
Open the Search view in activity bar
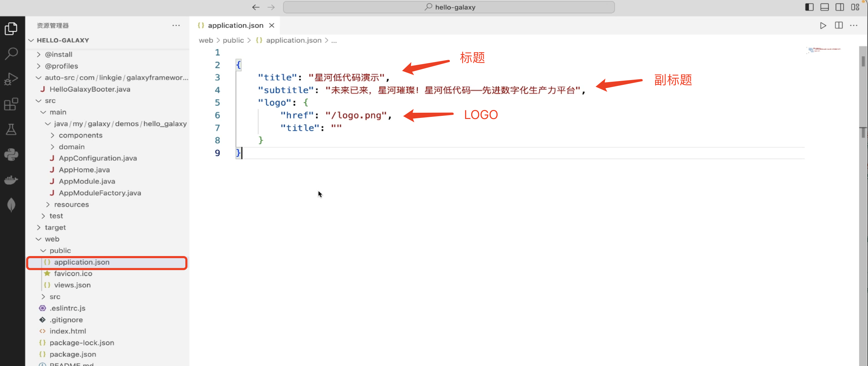(11, 54)
